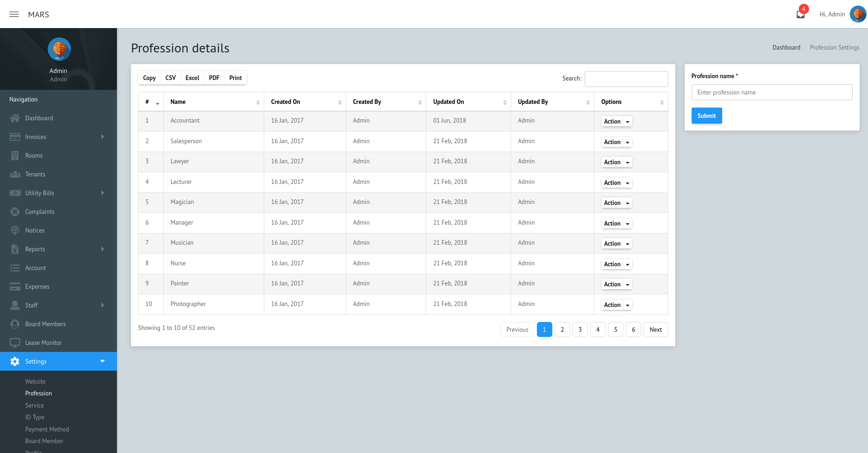Check notifications via the bell icon

tap(800, 14)
